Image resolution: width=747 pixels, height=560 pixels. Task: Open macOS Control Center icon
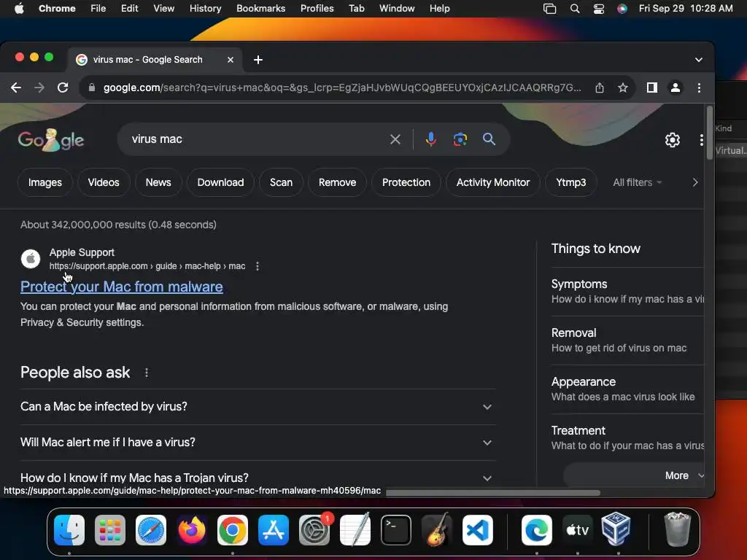599,9
